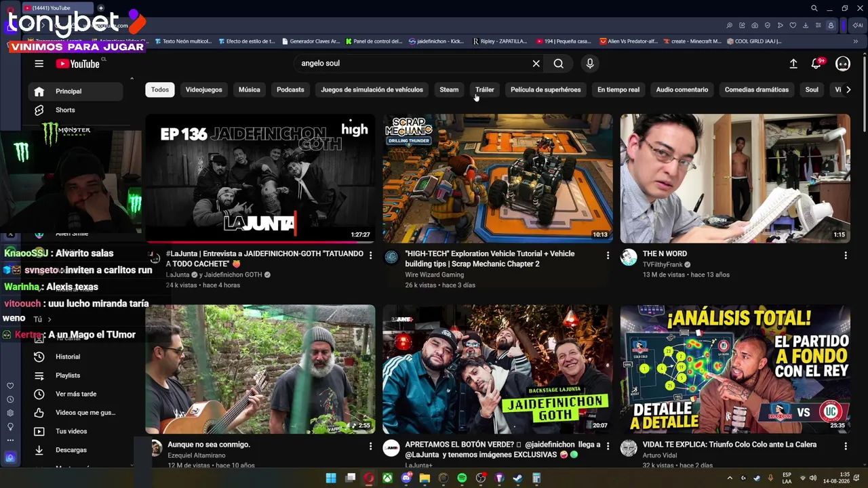Open options menu for APRETAMOS EL BOTÓN video
The image size is (868, 488).
(x=608, y=447)
